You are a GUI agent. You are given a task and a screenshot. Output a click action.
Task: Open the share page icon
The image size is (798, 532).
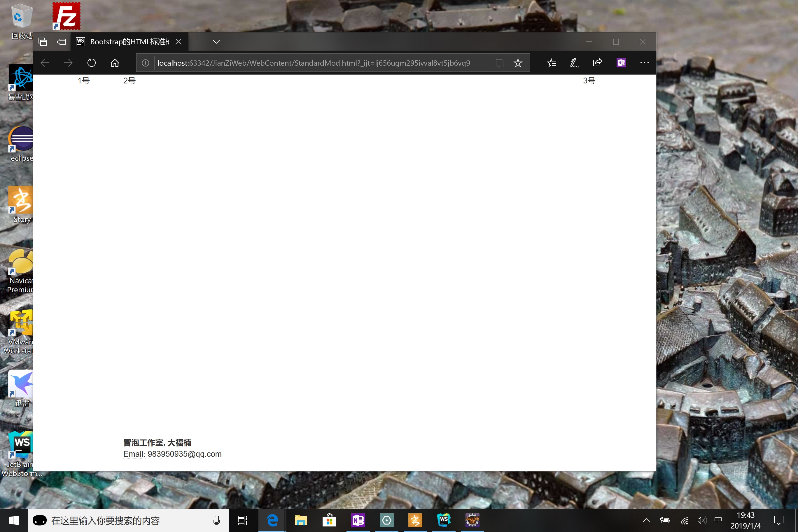point(598,63)
